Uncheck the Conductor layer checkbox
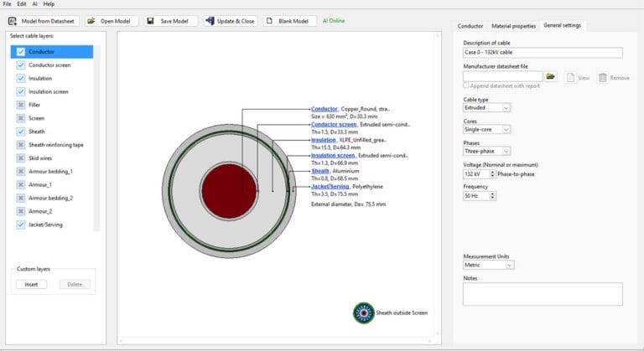The width and height of the screenshot is (644, 351). (20, 52)
